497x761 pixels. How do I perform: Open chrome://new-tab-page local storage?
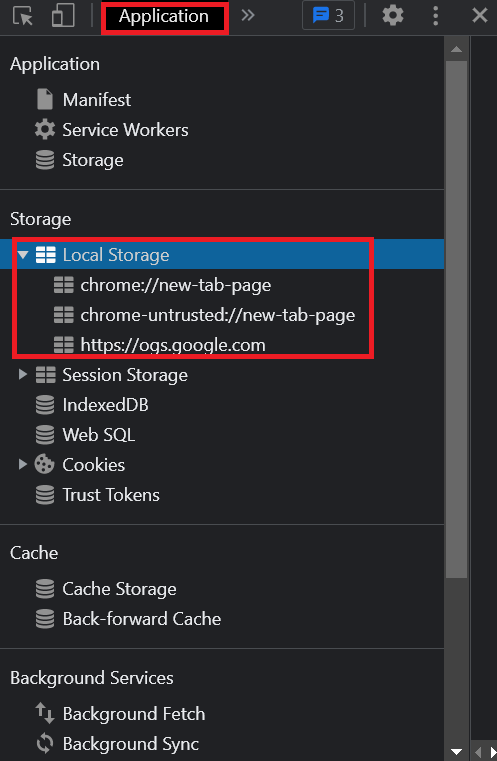click(x=176, y=285)
